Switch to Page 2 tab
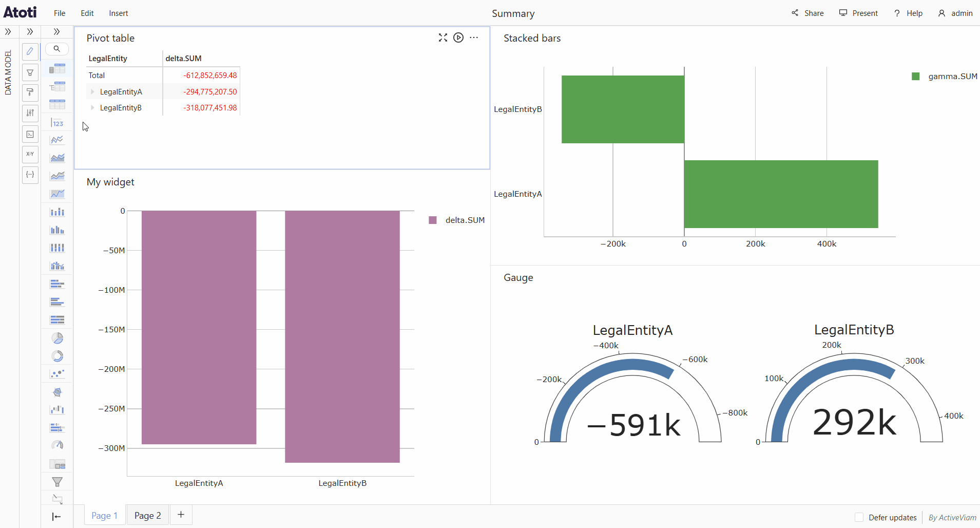Image resolution: width=980 pixels, height=528 pixels. point(147,515)
